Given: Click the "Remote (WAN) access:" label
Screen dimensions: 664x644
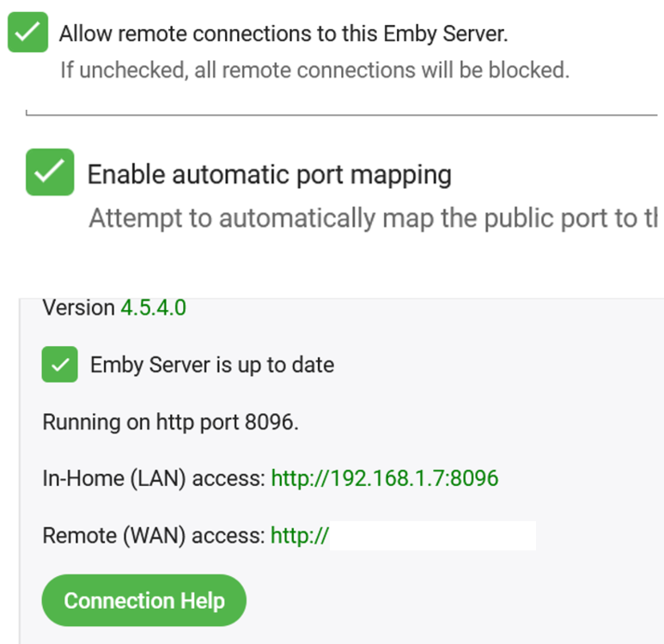Looking at the screenshot, I should (153, 537).
